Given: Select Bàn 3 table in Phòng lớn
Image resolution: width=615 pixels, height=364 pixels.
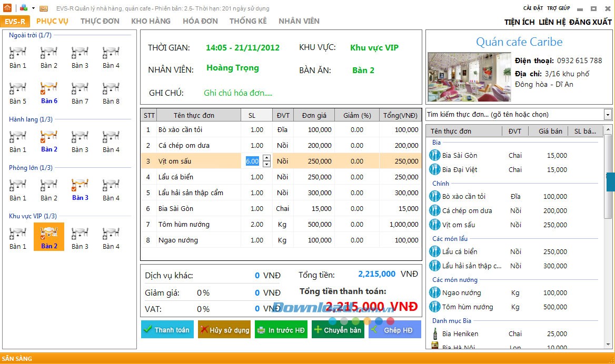Looking at the screenshot, I should click(x=80, y=185).
